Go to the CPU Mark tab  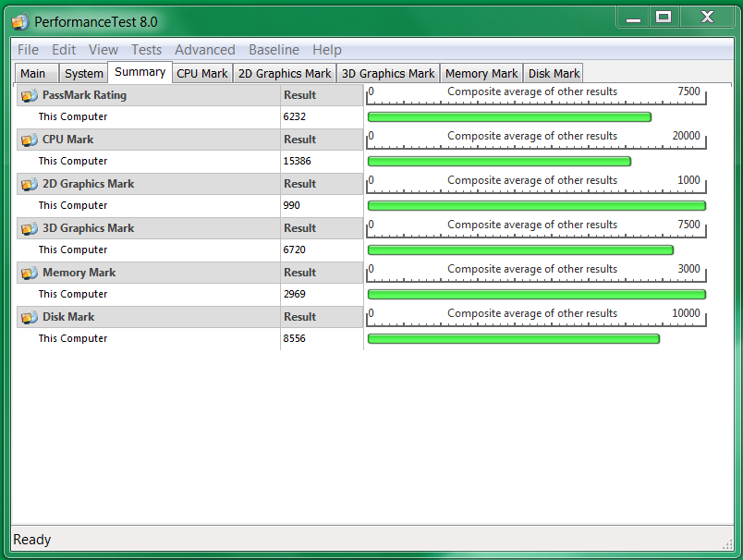click(x=202, y=73)
